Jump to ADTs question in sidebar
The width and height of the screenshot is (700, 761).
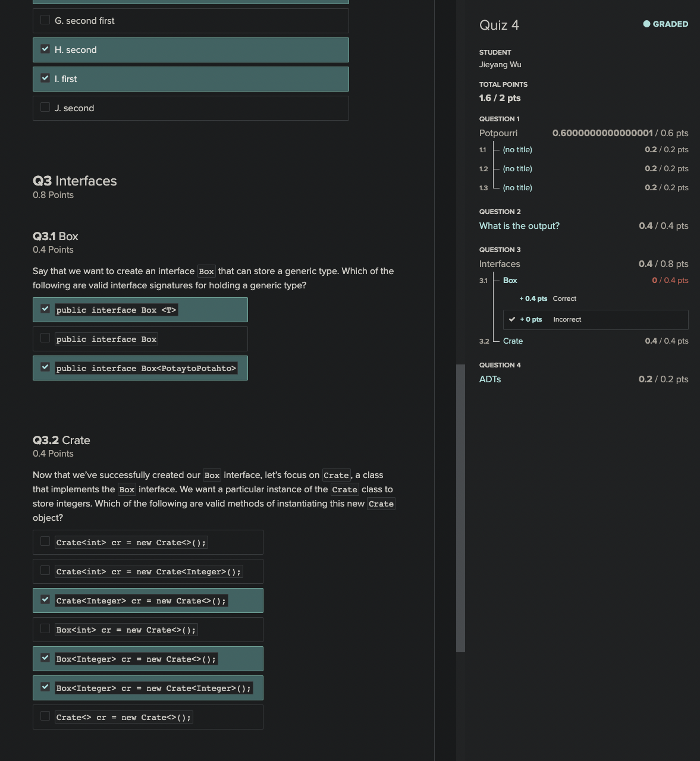(x=490, y=379)
